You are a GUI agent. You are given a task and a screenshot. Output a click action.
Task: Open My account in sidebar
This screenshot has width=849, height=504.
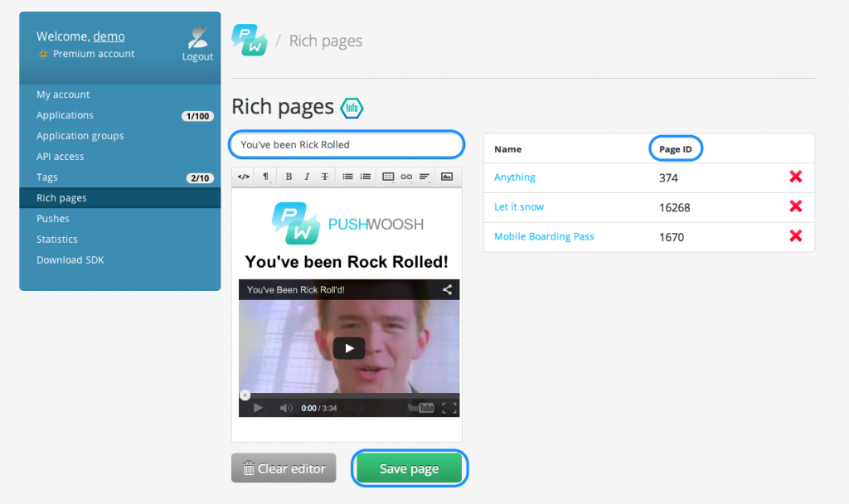click(x=63, y=94)
